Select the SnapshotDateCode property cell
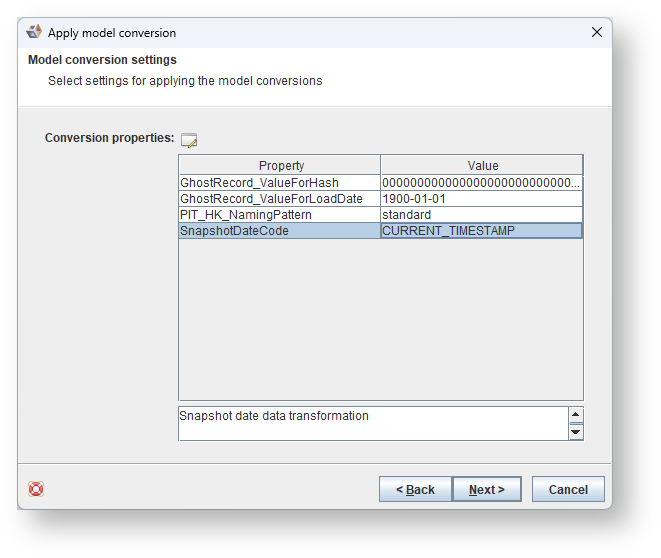The image size is (661, 558). (x=279, y=231)
